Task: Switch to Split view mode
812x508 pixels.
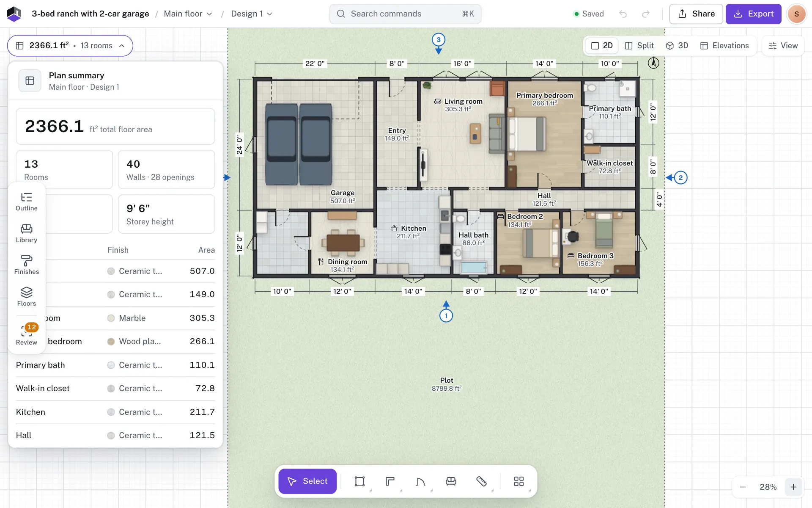Action: (639, 46)
